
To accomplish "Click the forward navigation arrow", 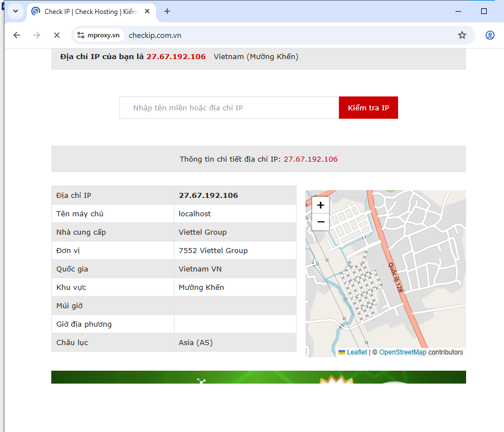I will (37, 35).
